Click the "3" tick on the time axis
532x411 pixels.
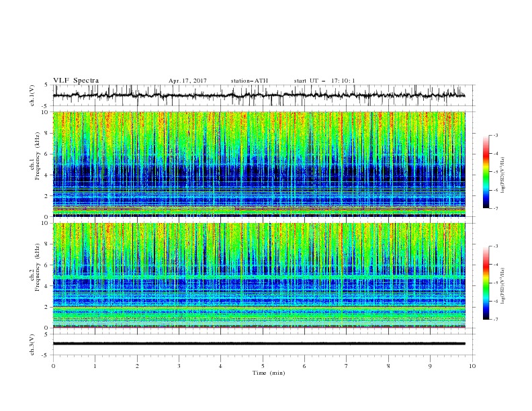[x=179, y=366]
